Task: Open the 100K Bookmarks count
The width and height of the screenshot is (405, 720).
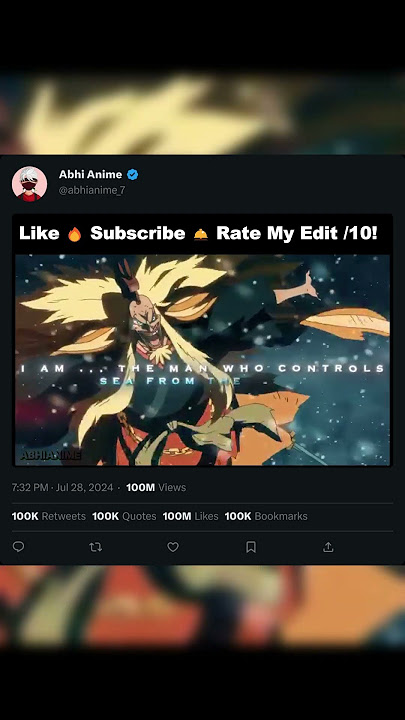Action: point(266,516)
